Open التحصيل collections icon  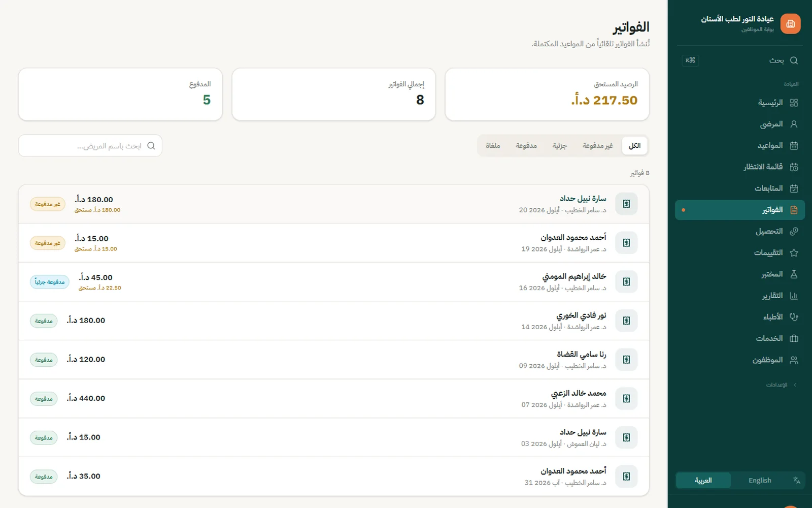pyautogui.click(x=794, y=231)
